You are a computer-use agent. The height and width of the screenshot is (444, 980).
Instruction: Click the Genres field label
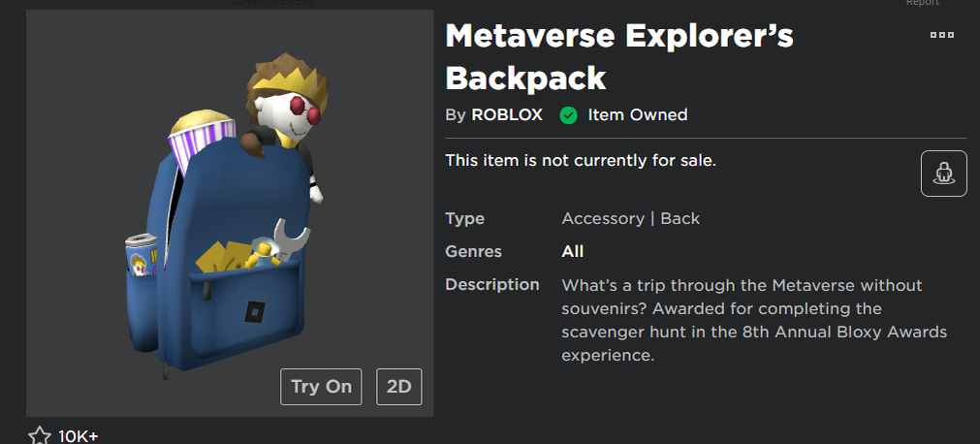[474, 252]
